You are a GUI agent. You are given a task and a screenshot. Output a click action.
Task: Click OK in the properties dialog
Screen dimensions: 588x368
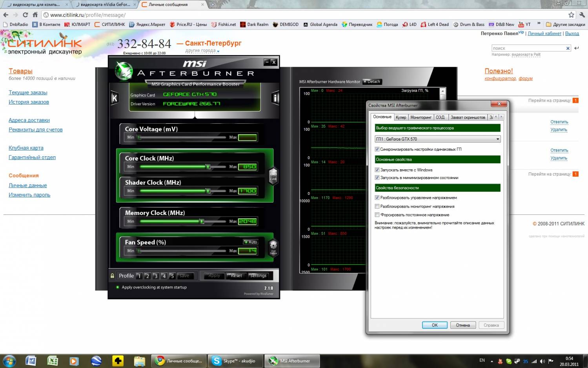pyautogui.click(x=435, y=325)
